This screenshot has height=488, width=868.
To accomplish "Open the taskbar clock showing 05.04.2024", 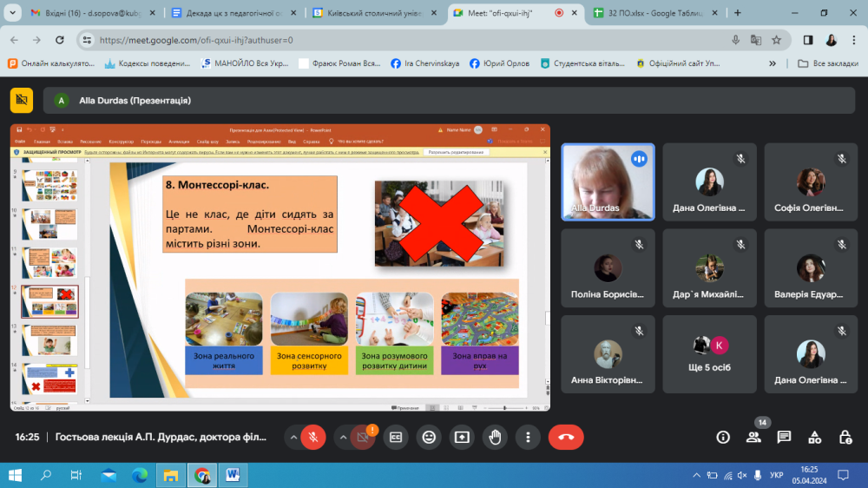I will (809, 475).
